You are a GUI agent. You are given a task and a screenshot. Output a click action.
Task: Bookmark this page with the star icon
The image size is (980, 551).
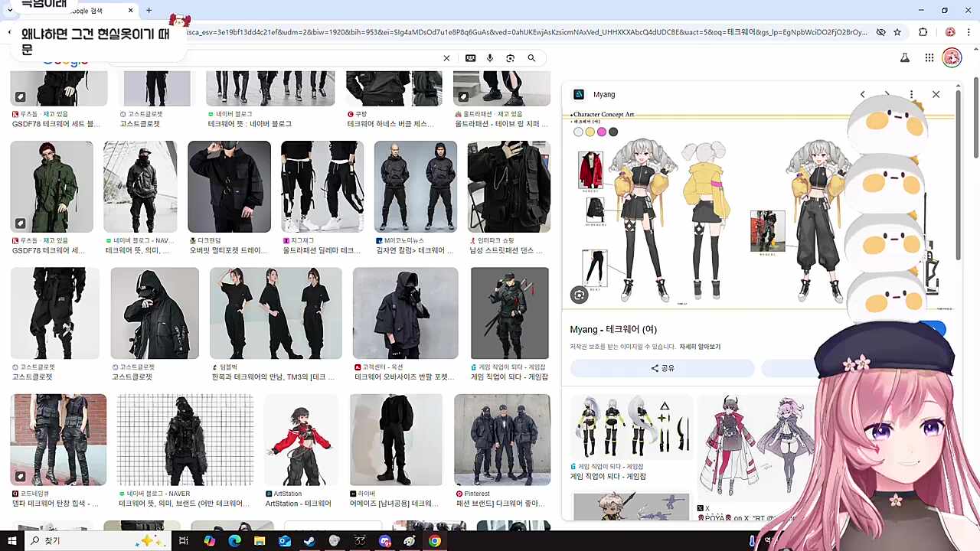[897, 32]
